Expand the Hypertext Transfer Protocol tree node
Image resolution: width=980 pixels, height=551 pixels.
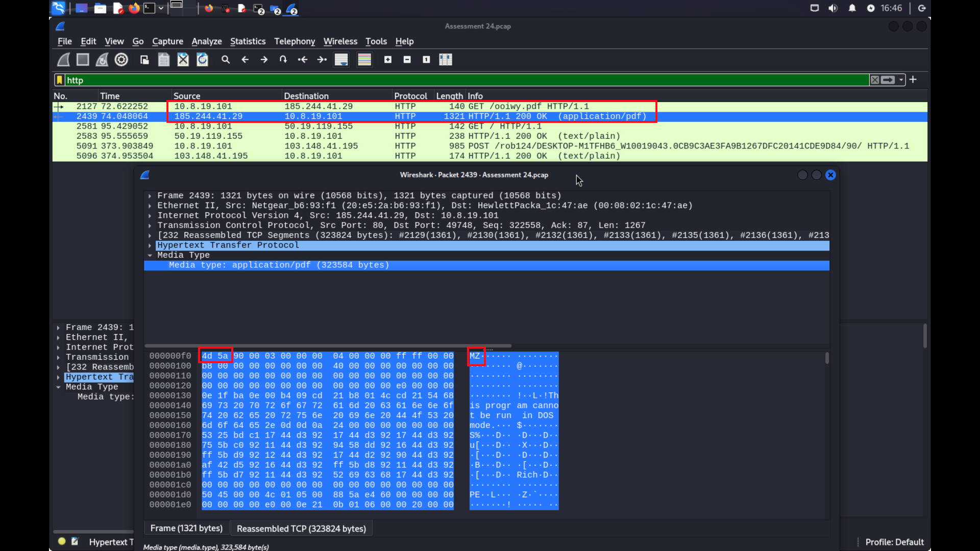coord(150,245)
